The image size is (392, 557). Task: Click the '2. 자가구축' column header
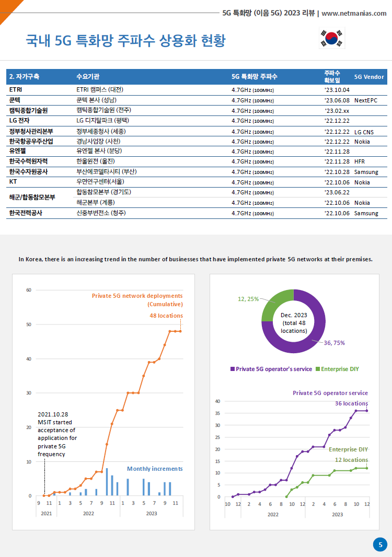click(24, 76)
